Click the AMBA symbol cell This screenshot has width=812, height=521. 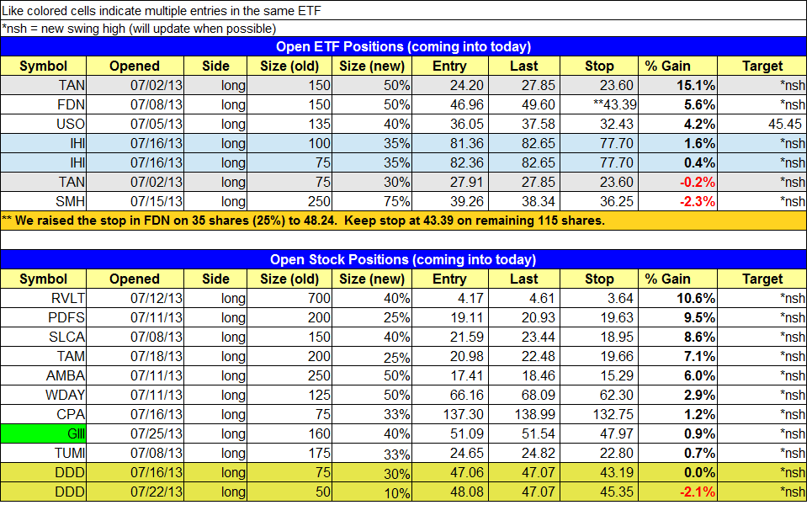point(44,376)
